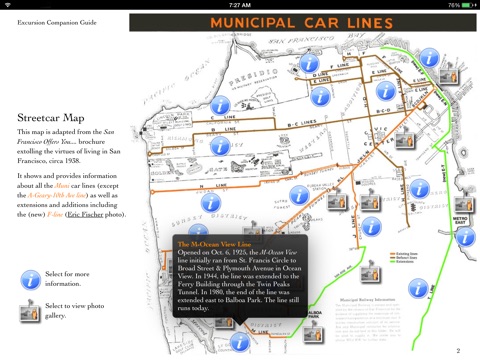Open the Eric Fischer photo link
The image size is (480, 360).
coord(85,214)
